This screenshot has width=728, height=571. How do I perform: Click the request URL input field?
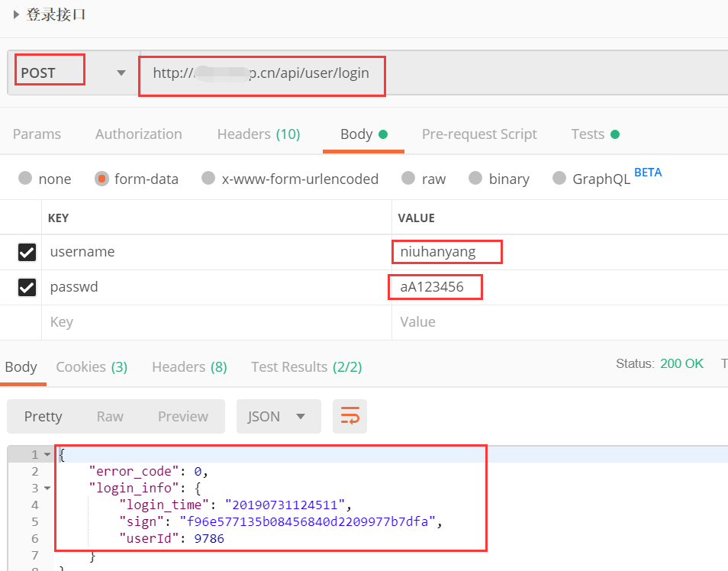tap(427, 73)
